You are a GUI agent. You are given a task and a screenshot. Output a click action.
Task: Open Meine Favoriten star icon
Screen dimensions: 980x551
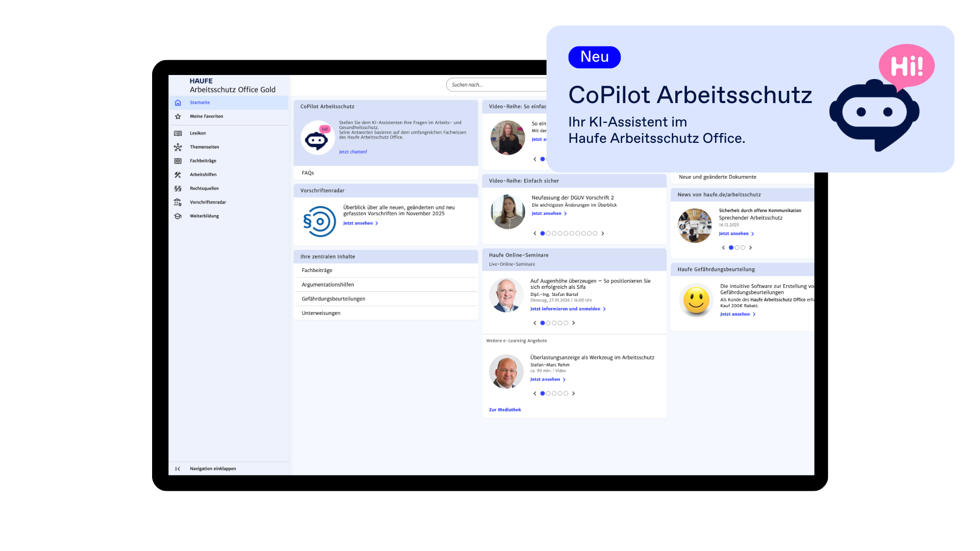point(178,116)
